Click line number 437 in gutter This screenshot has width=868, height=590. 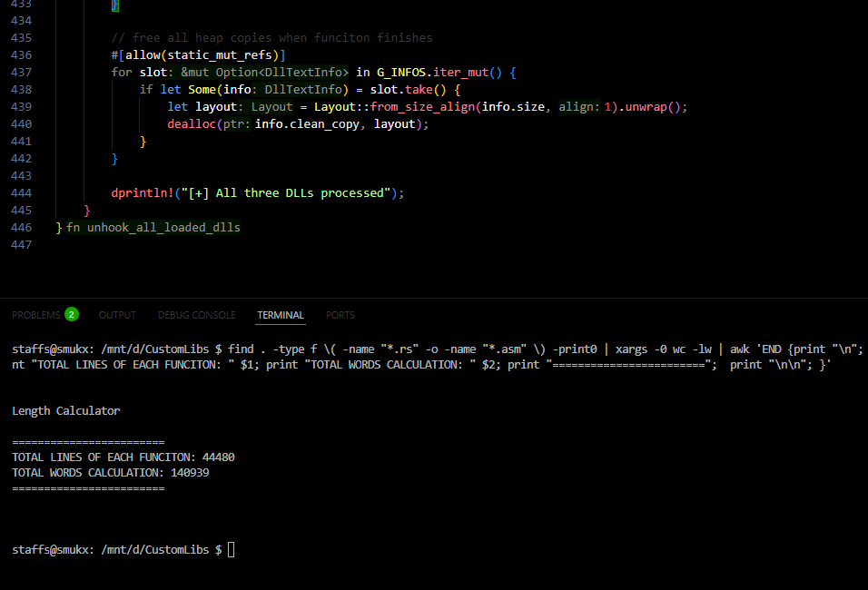pyautogui.click(x=22, y=73)
